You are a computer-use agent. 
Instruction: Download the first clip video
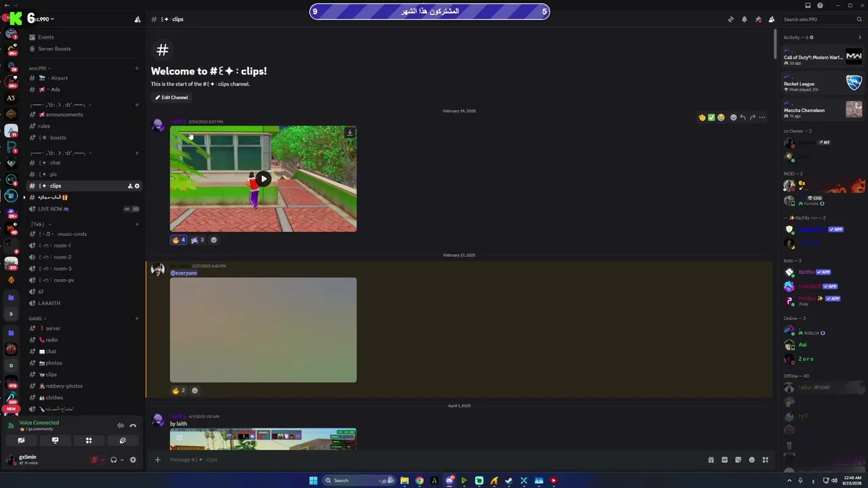tap(349, 133)
